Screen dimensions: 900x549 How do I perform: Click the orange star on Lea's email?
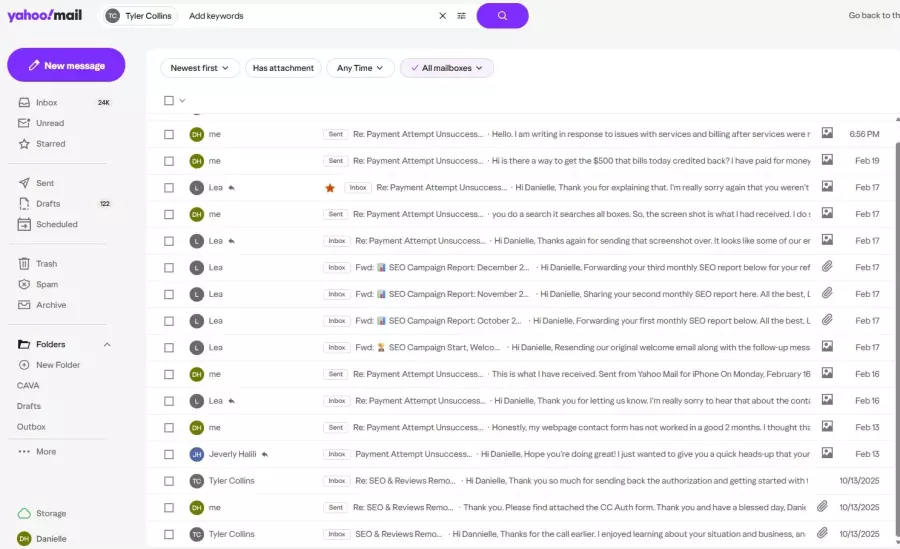[x=330, y=187]
